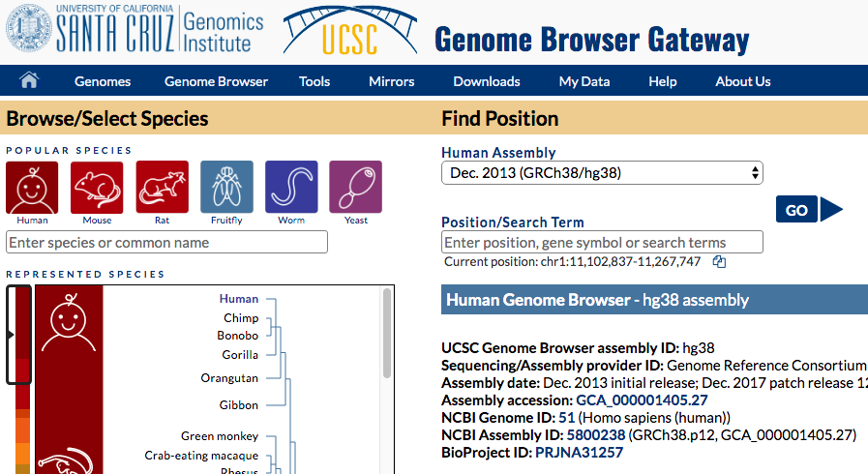
Task: Open NCBI Assembly ID 5800238 link
Action: (596, 435)
